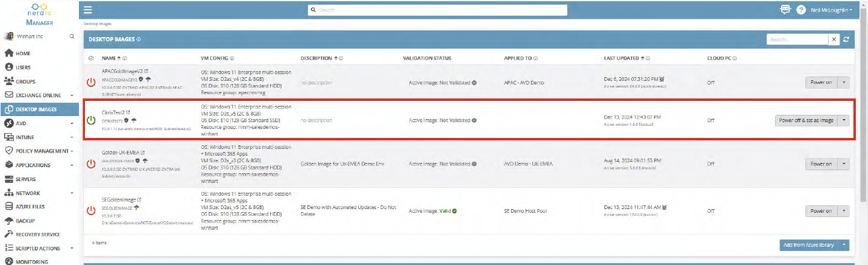Viewport: 868px width, 265px height.
Task: Expand the Network sidebar section
Action: click(72, 193)
